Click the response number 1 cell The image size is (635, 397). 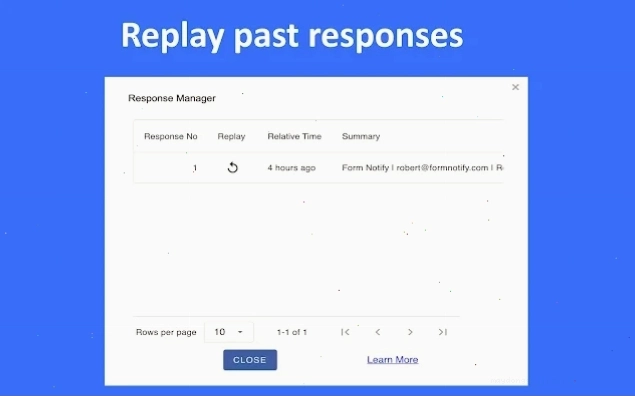point(195,168)
